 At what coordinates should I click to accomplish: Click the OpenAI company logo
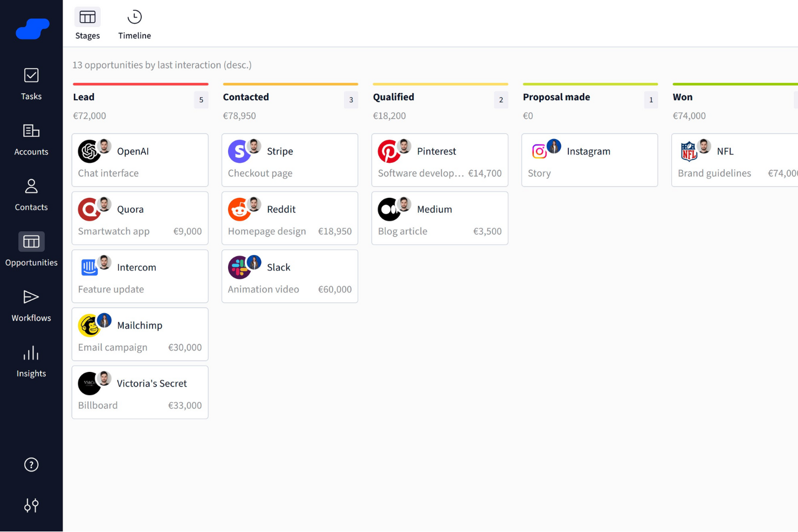pos(89,151)
